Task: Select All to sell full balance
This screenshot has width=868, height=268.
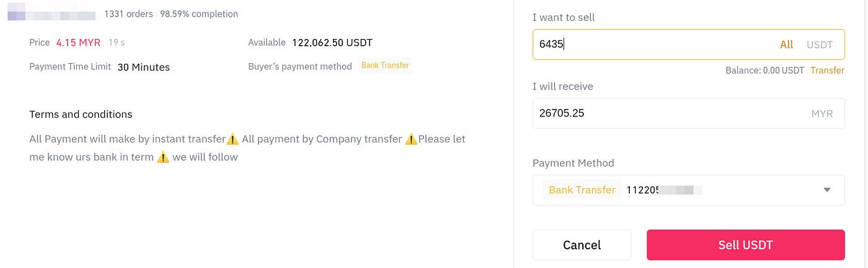Action: (786, 45)
